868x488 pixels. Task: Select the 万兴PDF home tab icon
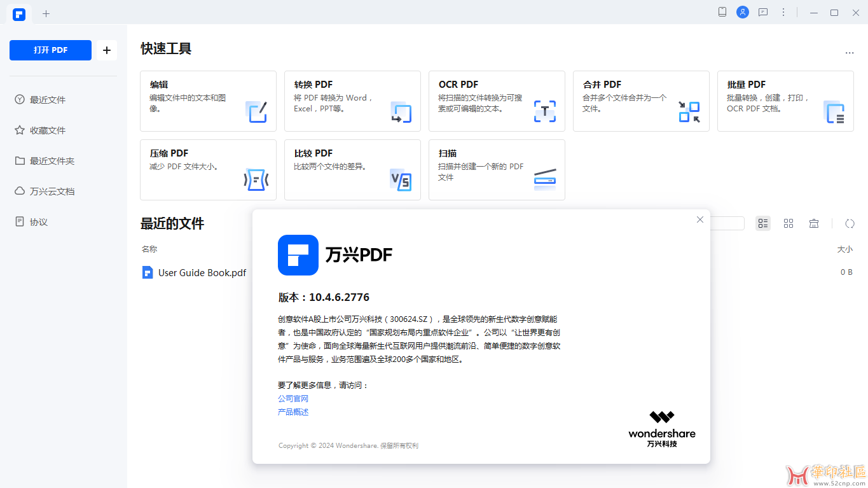19,13
